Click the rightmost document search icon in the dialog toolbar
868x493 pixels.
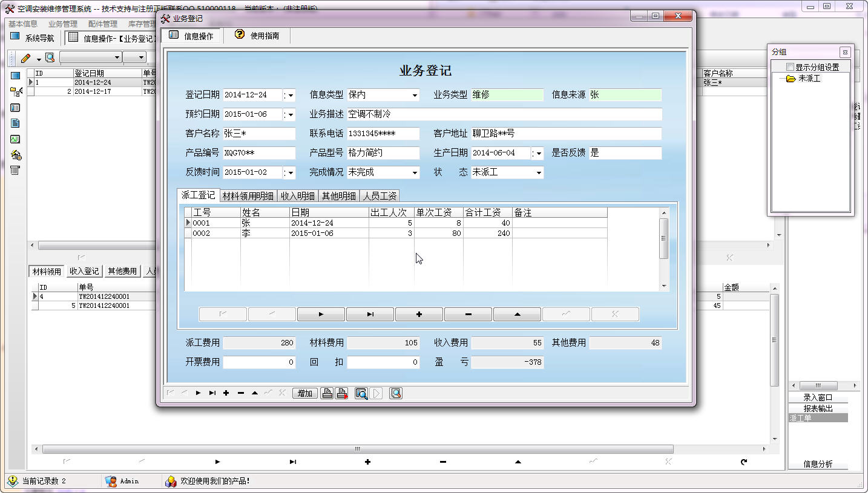(x=396, y=393)
